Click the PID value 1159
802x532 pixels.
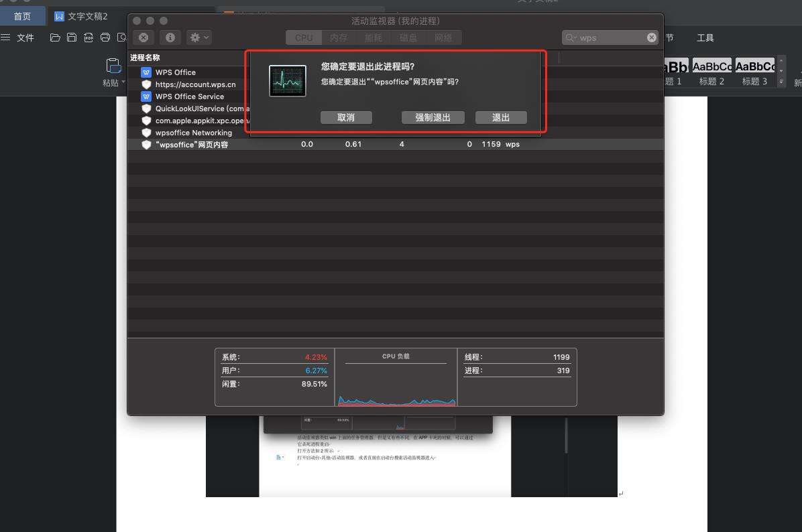(491, 144)
